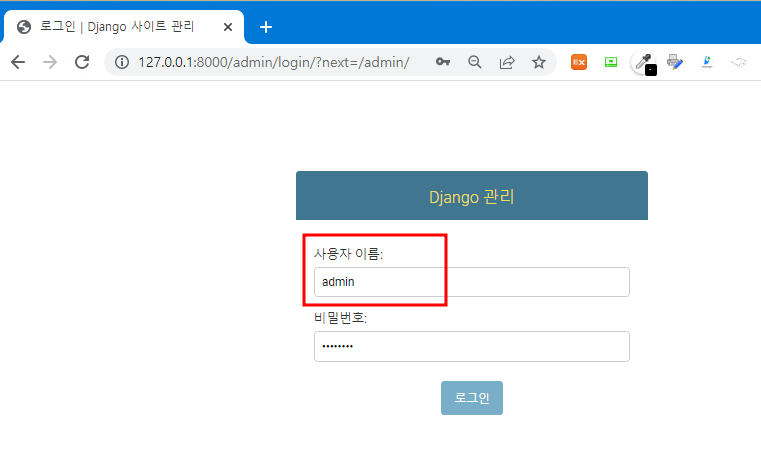Open a new browser tab
This screenshot has height=469, width=761.
point(265,27)
